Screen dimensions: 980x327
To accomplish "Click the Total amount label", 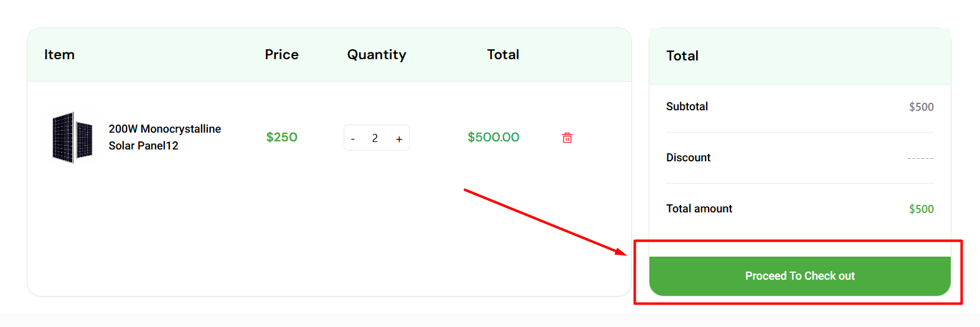I will tap(699, 209).
